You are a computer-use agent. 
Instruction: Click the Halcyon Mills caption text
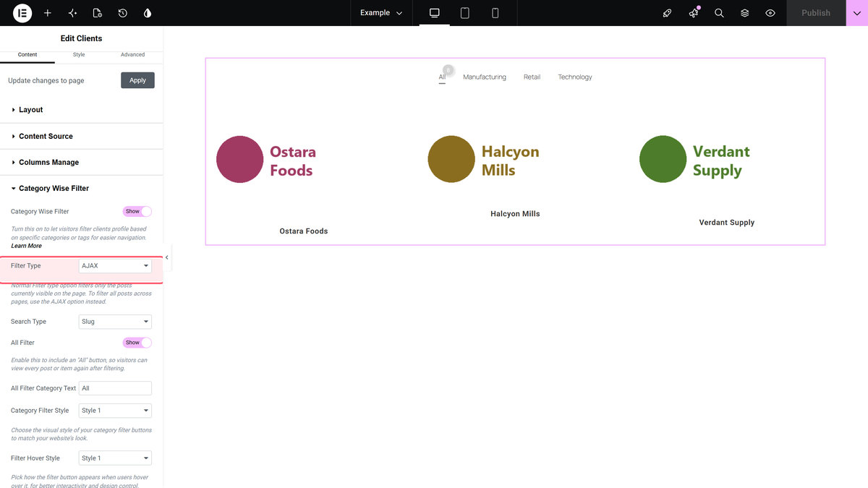click(515, 214)
